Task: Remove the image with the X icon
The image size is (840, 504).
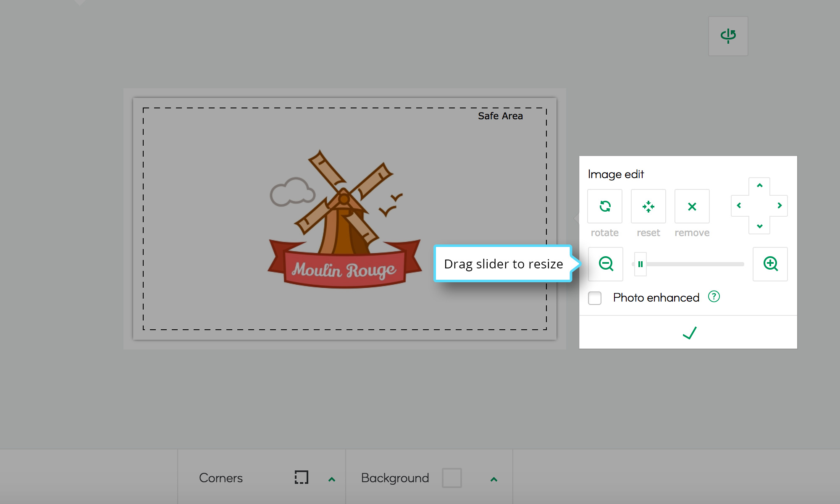Action: pyautogui.click(x=692, y=206)
